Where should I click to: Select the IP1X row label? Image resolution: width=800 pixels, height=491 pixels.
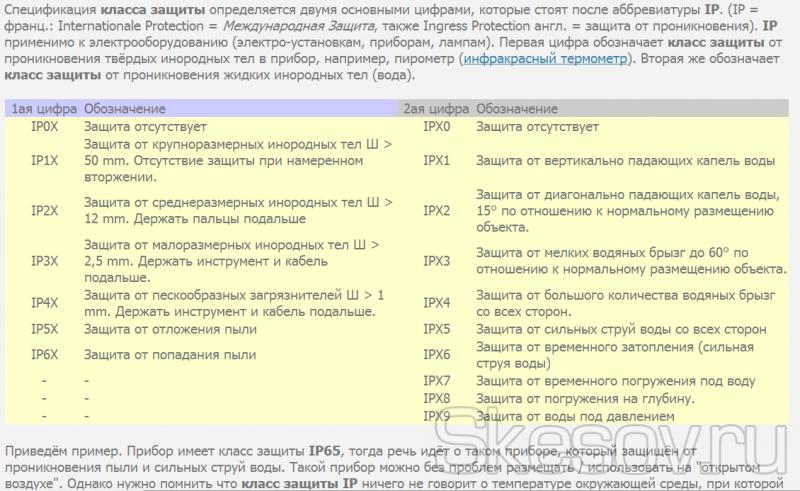coord(45,160)
